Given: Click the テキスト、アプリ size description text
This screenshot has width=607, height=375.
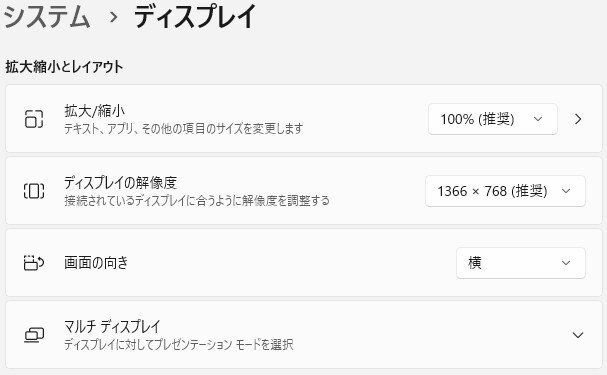Looking at the screenshot, I should (x=183, y=128).
